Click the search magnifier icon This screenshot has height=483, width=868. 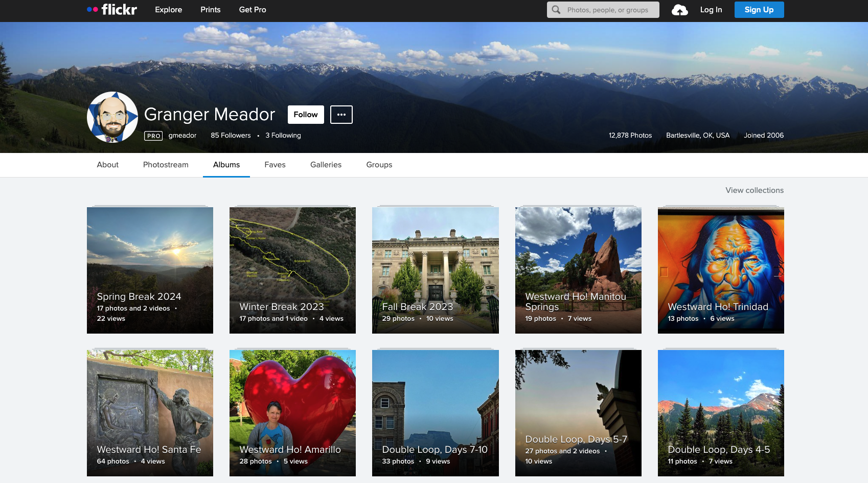556,10
